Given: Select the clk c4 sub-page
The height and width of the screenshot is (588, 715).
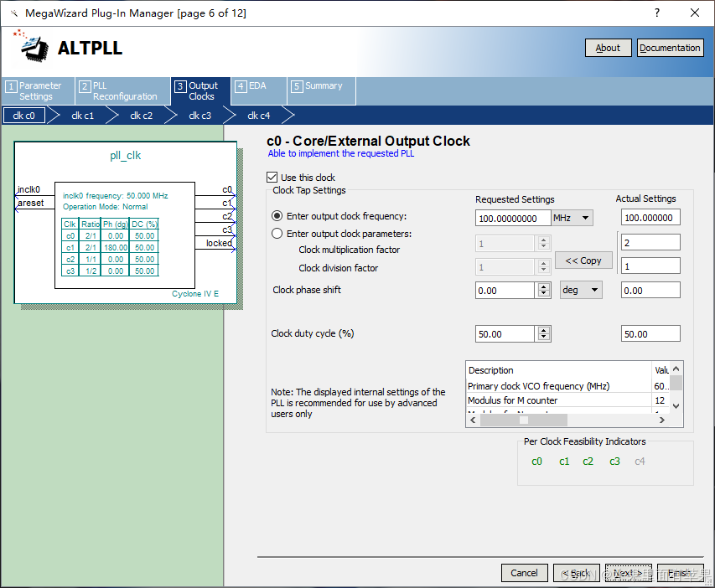Looking at the screenshot, I should click(x=258, y=116).
